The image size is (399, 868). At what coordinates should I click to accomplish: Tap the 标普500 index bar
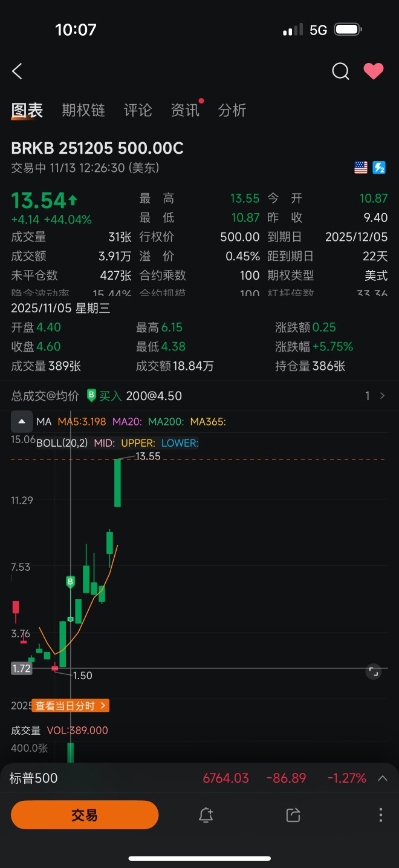[199, 778]
